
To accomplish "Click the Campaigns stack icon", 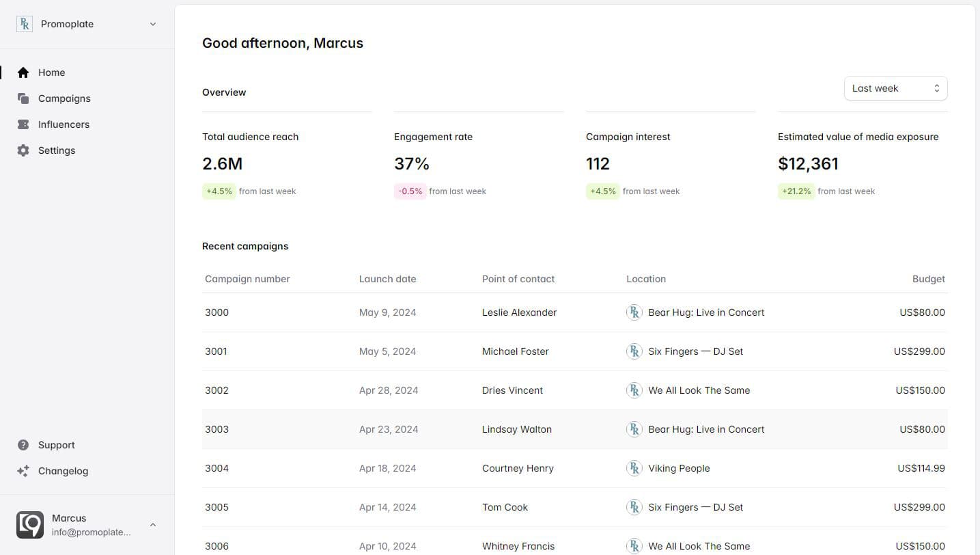I will point(23,98).
